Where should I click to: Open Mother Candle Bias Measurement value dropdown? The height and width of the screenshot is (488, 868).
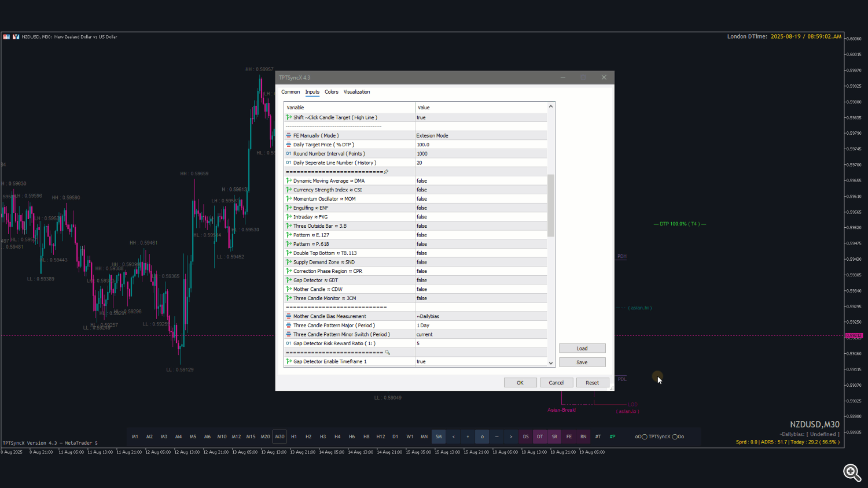point(480,317)
